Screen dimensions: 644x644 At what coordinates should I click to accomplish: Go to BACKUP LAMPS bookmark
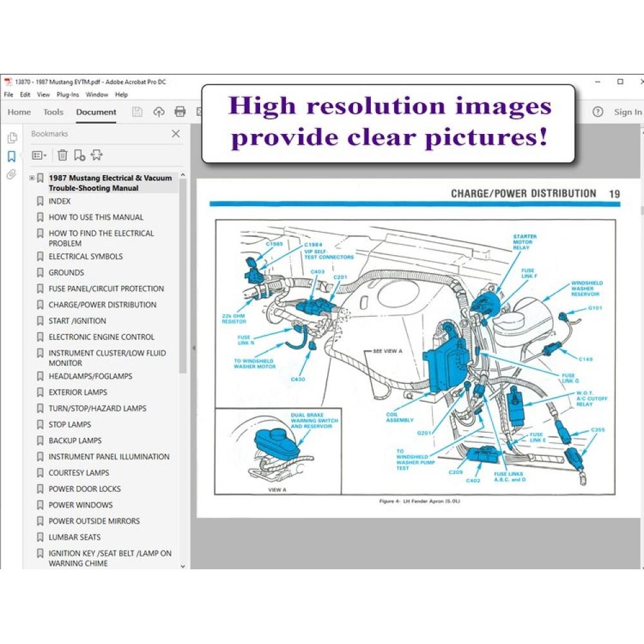[x=75, y=440]
